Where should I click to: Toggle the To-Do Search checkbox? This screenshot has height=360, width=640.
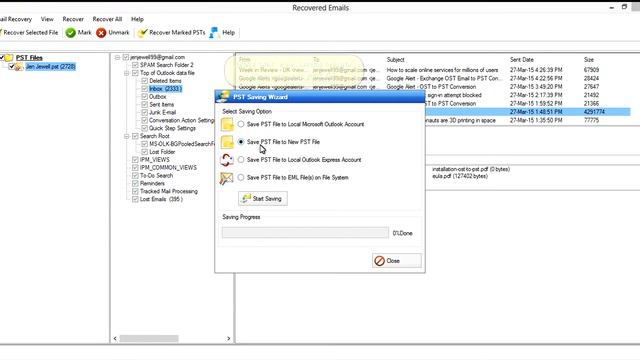135,176
